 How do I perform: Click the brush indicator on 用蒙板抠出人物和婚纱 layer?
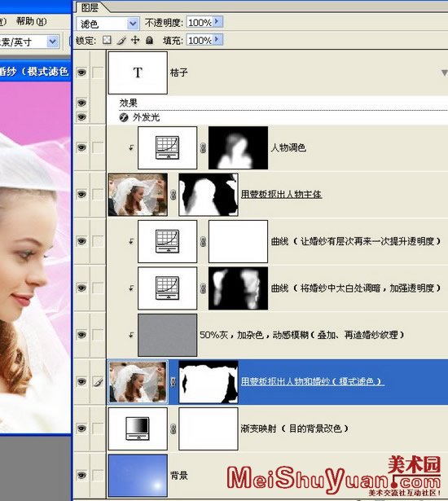click(98, 382)
